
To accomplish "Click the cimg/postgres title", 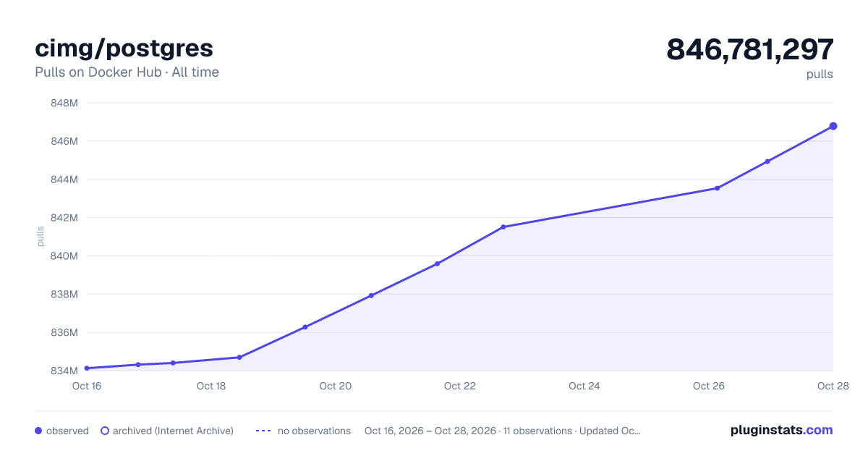I will pyautogui.click(x=124, y=48).
